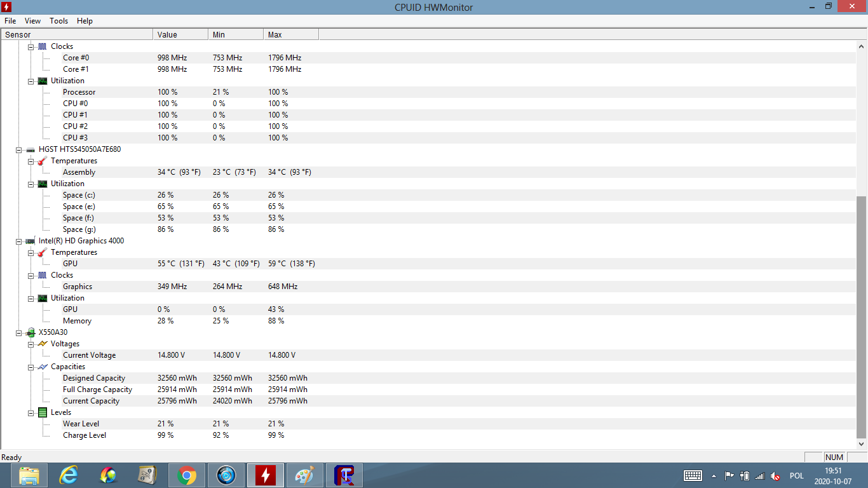Image resolution: width=868 pixels, height=488 pixels.
Task: Click the blue round clock icon on the taskbar
Action: pyautogui.click(x=226, y=475)
